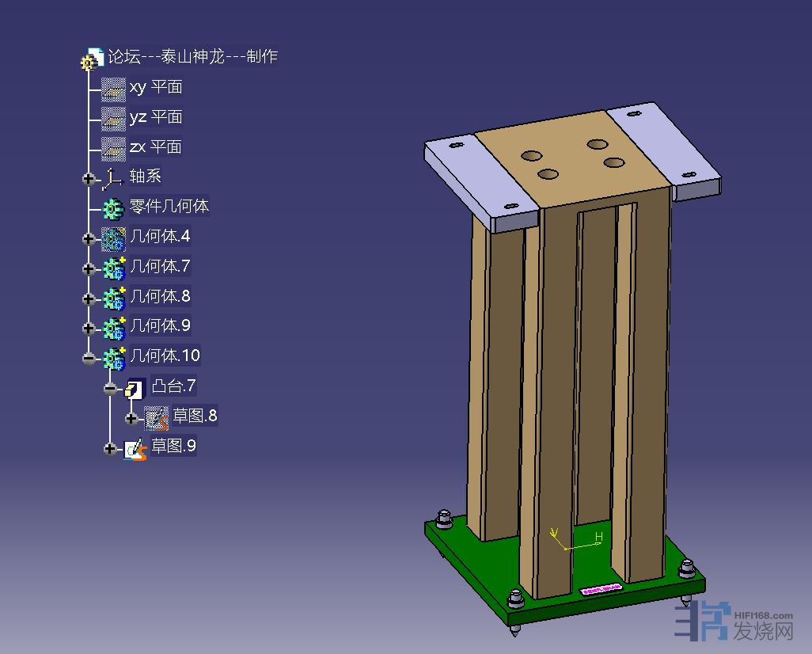The height and width of the screenshot is (654, 812).
Task: Click the zx 平面 plane icon
Action: tap(113, 148)
